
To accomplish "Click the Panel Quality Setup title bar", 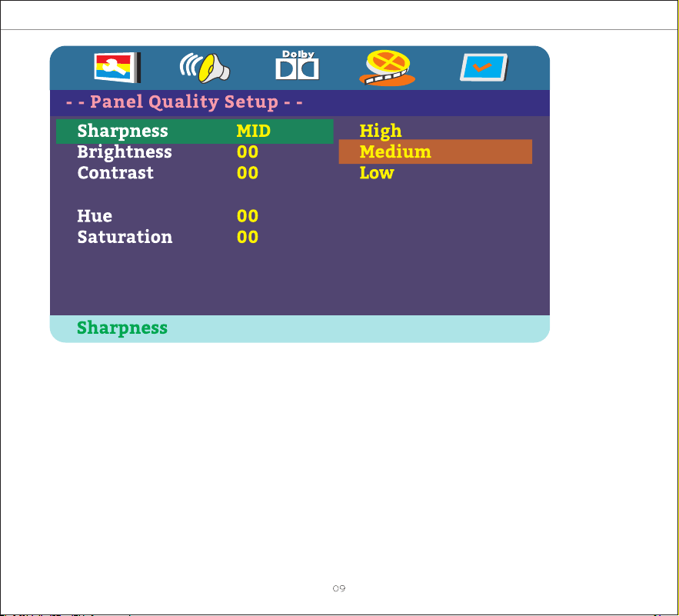I will click(300, 103).
